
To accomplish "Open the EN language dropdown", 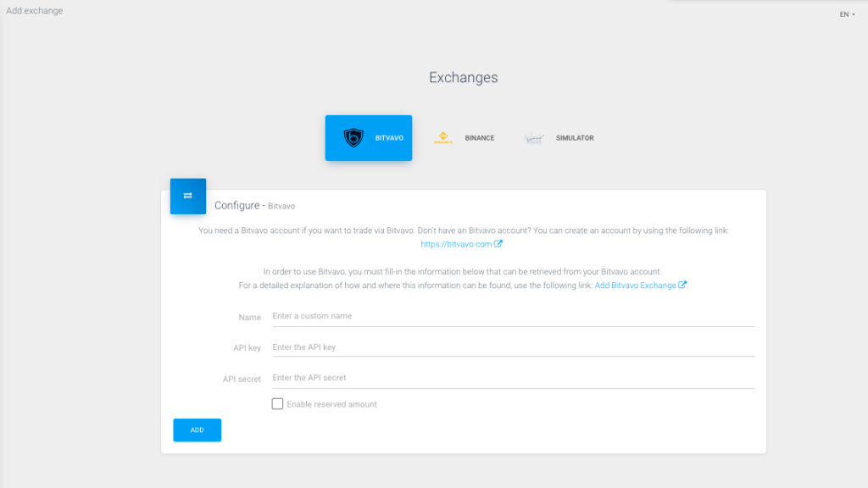I will (847, 14).
